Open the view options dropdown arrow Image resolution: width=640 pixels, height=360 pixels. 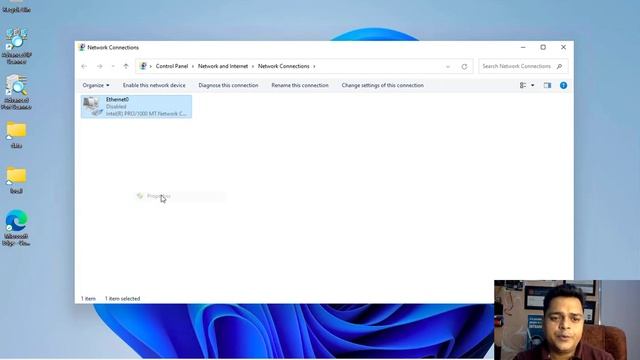coord(533,85)
